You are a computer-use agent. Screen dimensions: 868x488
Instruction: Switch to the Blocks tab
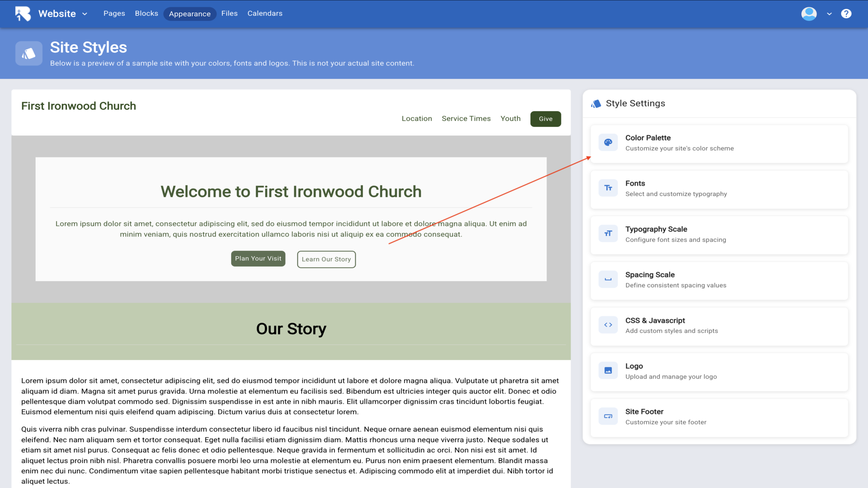click(x=146, y=14)
